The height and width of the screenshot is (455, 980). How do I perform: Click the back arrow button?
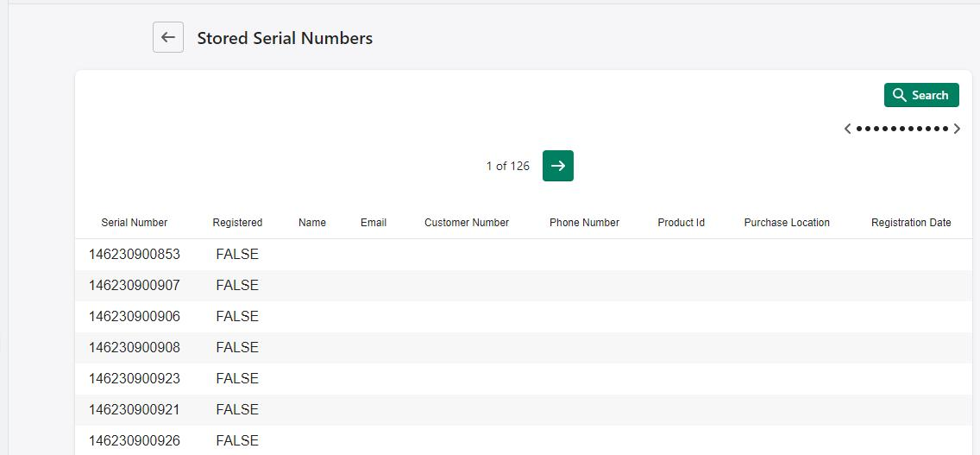pyautogui.click(x=168, y=38)
